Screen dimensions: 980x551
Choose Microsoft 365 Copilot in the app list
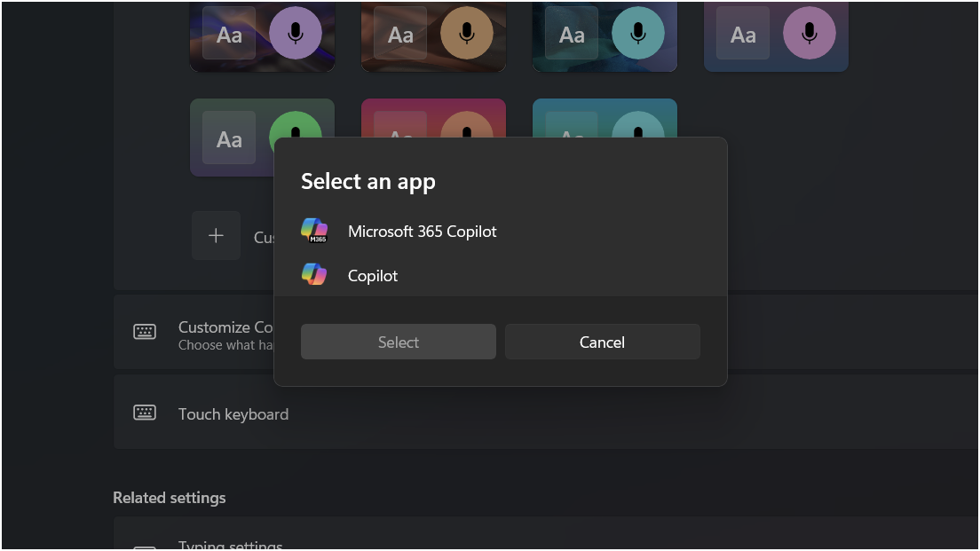[x=500, y=232]
